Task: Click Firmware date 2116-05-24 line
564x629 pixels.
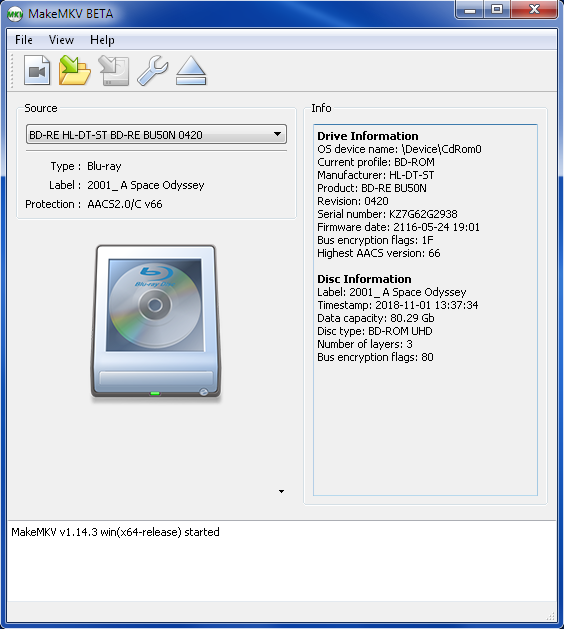Action: pos(398,227)
